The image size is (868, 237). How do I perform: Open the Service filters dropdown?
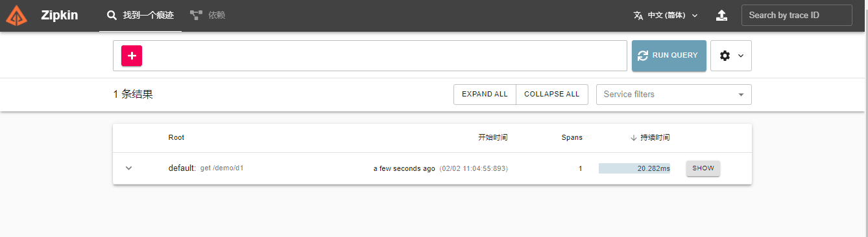[x=674, y=95]
